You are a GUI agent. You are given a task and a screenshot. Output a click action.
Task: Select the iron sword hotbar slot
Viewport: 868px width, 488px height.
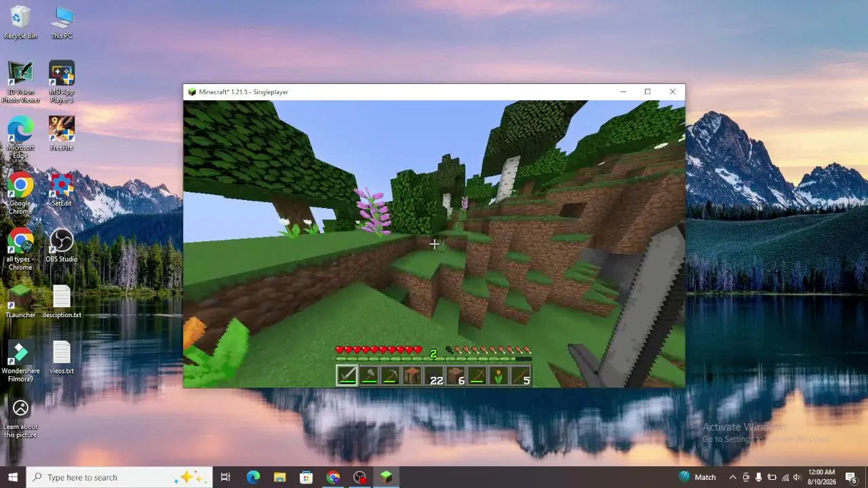coord(347,375)
